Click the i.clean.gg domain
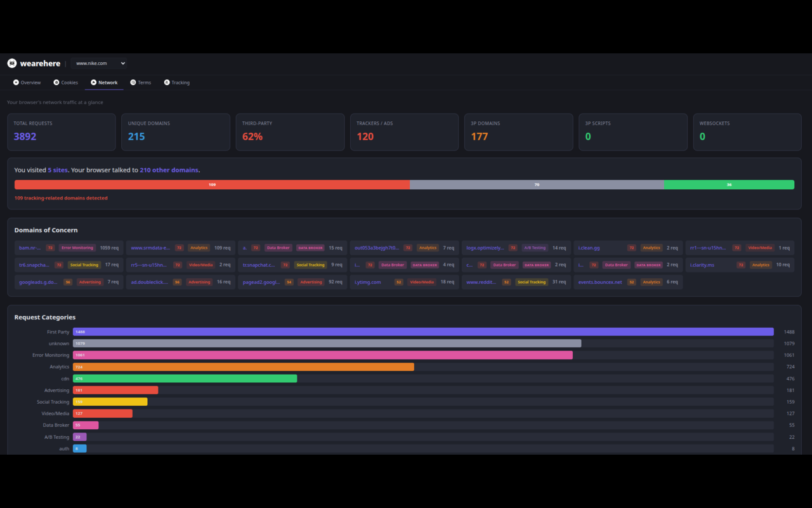 pos(589,248)
